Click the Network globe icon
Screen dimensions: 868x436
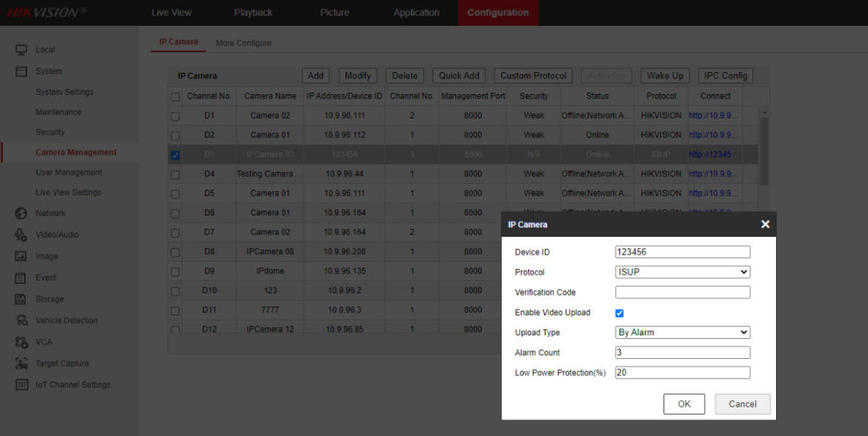click(21, 213)
